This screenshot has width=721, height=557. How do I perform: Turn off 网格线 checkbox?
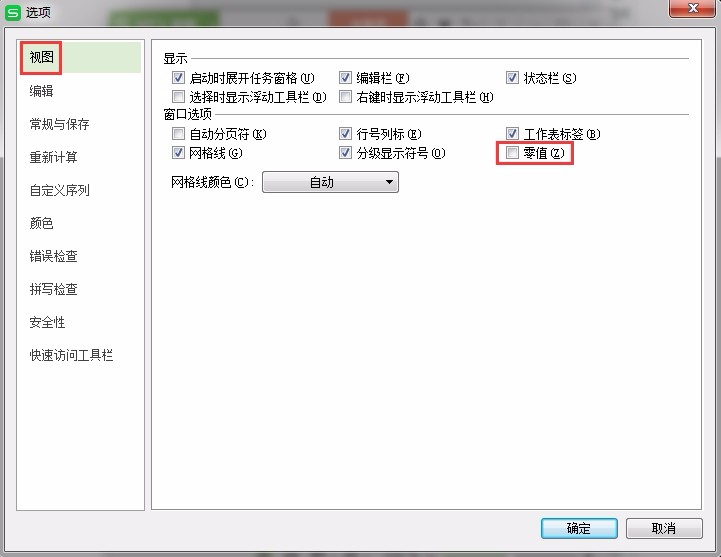point(178,153)
